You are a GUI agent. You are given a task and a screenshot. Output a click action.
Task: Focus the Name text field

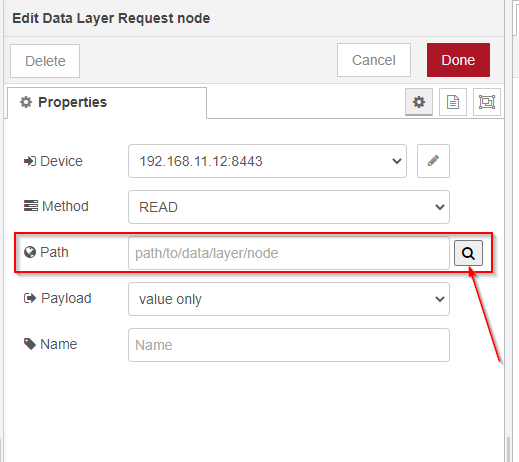click(x=289, y=345)
